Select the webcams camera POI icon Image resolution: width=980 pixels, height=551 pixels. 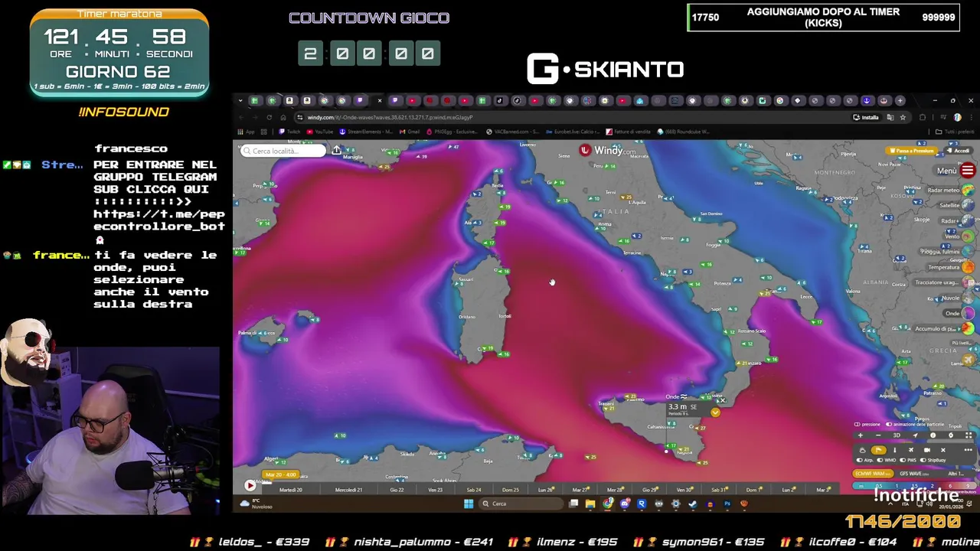point(927,450)
